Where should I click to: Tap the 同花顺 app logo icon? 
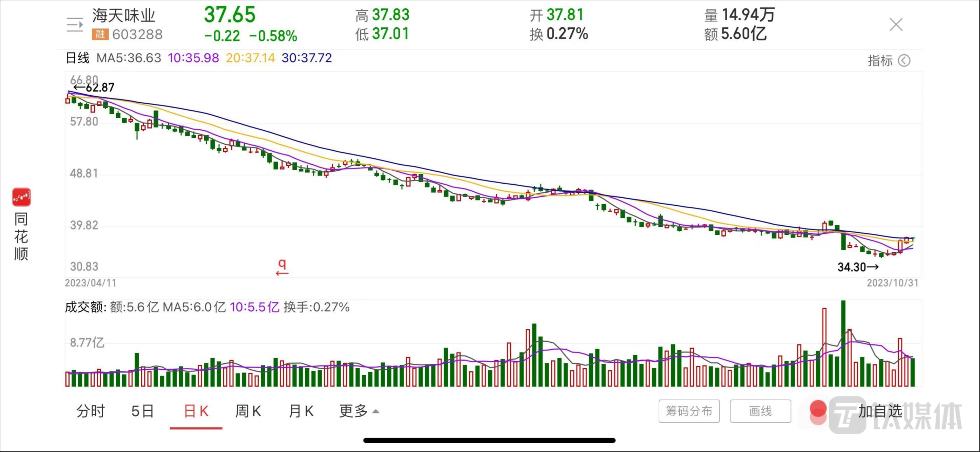point(21,197)
